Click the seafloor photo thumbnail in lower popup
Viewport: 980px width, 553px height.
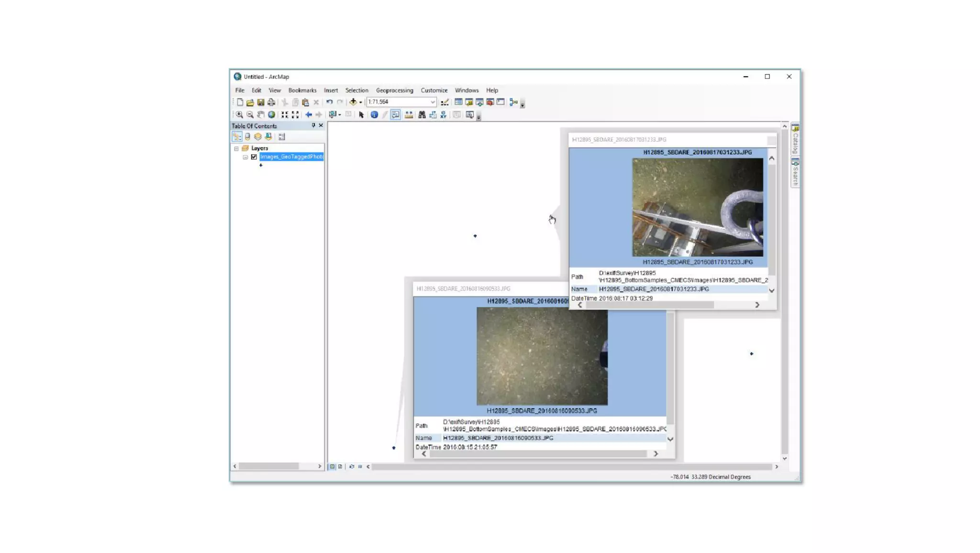point(542,356)
